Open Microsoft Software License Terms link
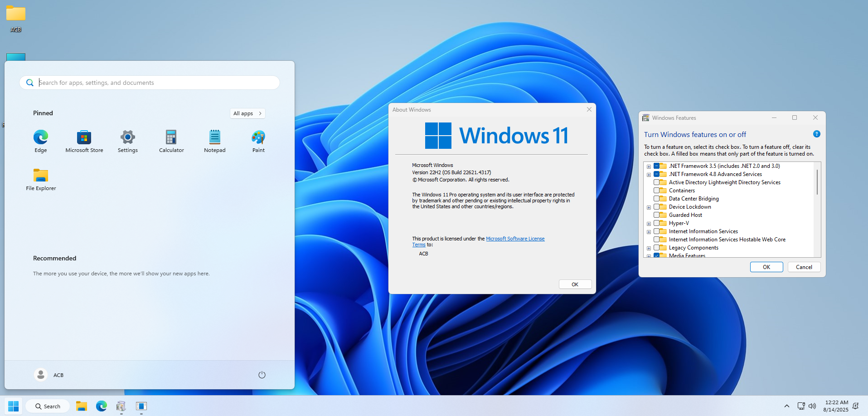This screenshot has width=868, height=416. 515,239
